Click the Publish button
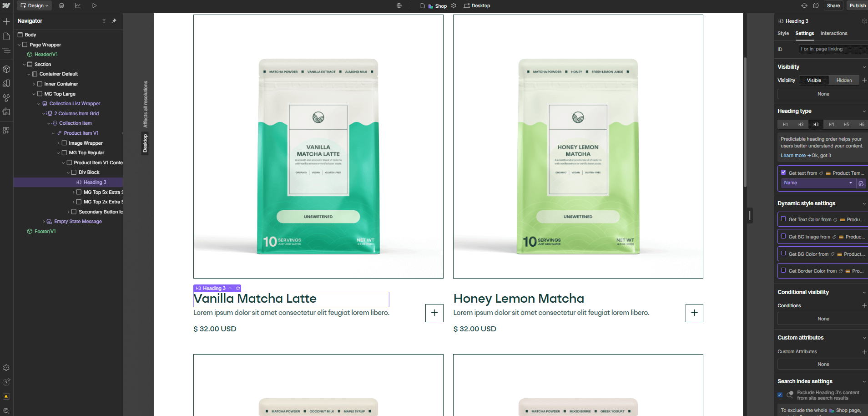Screen dimensions: 868x416 [857, 5]
